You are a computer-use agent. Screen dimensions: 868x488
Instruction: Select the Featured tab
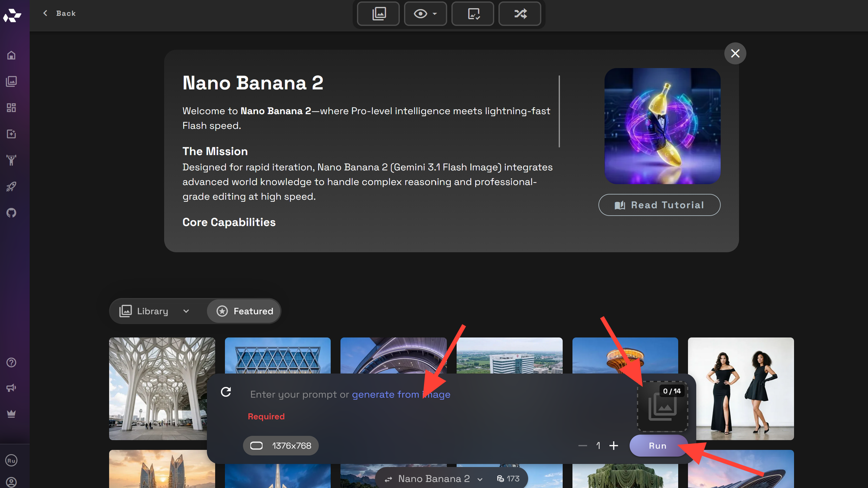click(245, 311)
